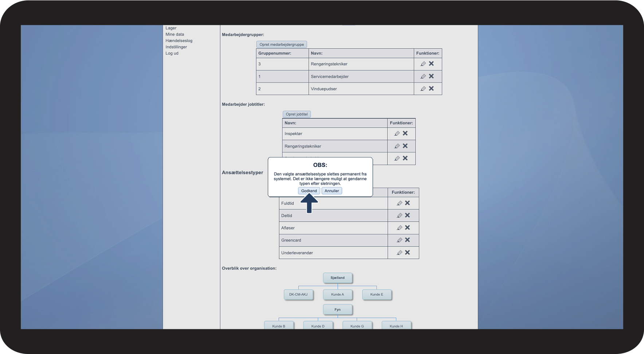Edit the Vinduepudser group

point(423,89)
